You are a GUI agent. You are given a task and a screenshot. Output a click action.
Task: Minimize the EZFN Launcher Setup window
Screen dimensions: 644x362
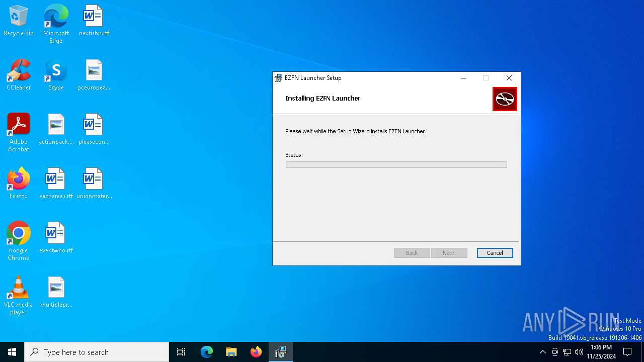463,78
